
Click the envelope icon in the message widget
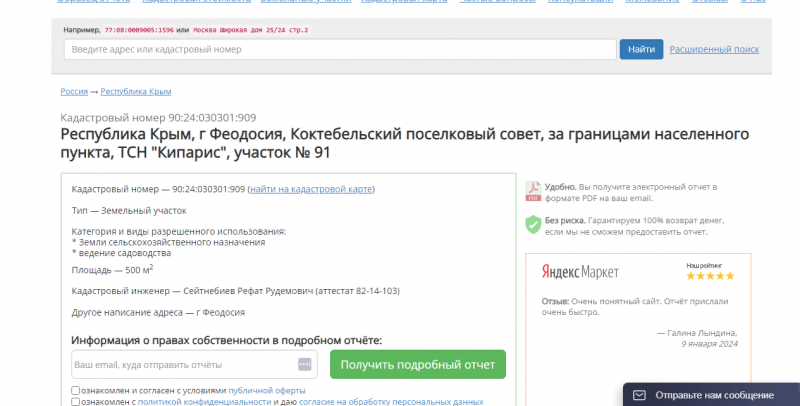click(639, 395)
